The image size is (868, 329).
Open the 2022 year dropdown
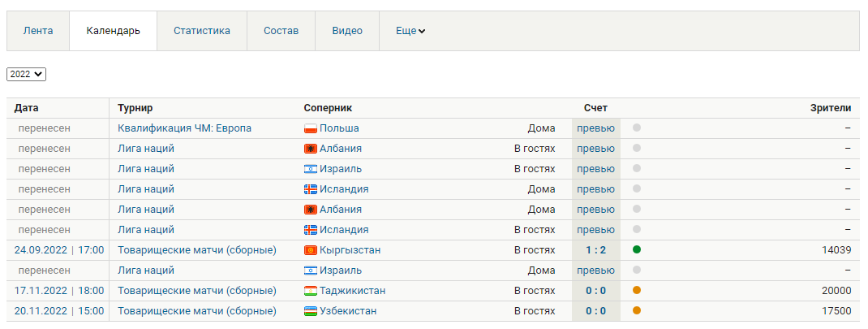[x=27, y=74]
